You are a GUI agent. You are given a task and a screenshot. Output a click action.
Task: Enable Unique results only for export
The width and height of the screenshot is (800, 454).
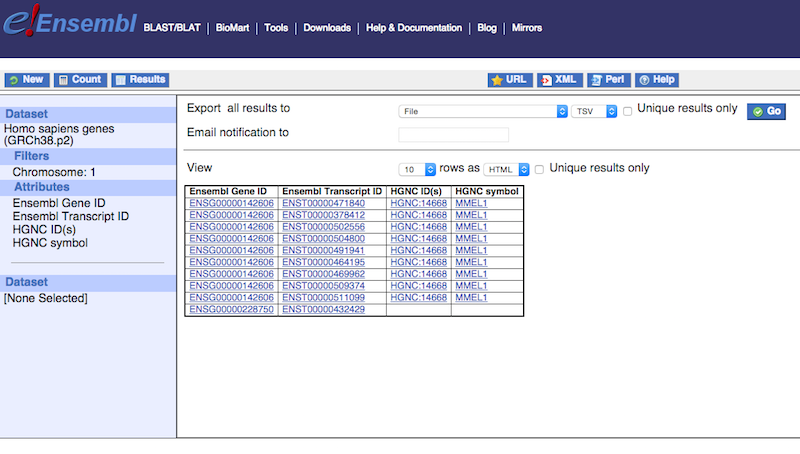pyautogui.click(x=628, y=111)
